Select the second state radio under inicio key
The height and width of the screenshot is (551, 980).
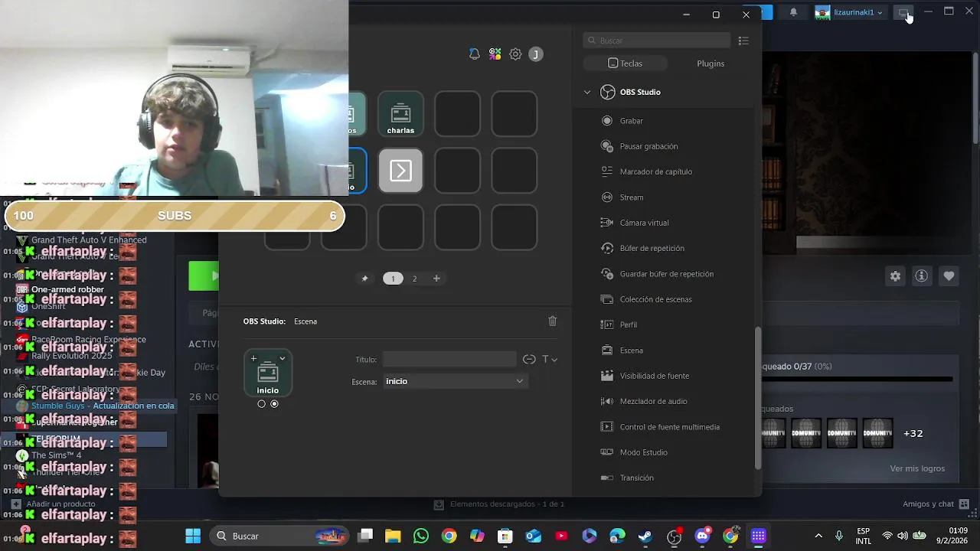click(274, 404)
